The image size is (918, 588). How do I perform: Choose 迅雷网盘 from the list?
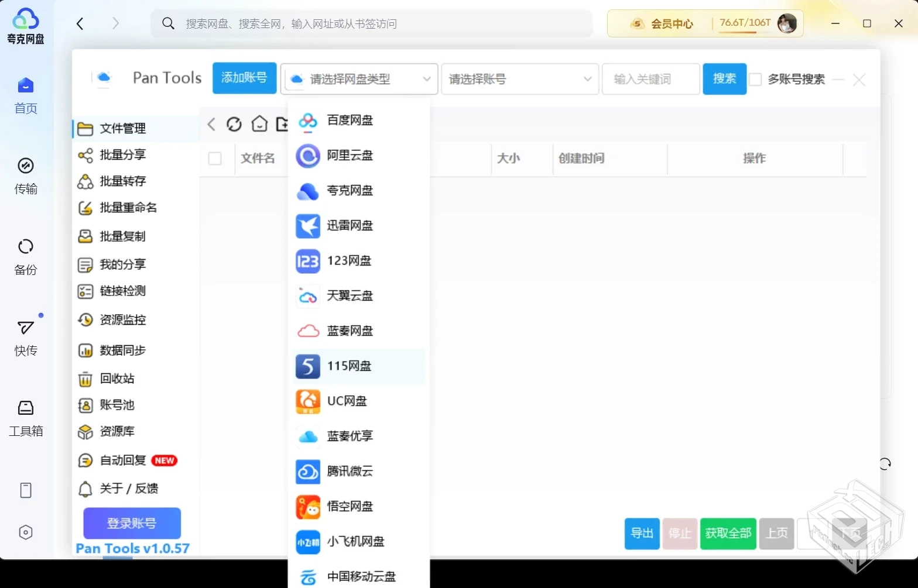pos(359,226)
